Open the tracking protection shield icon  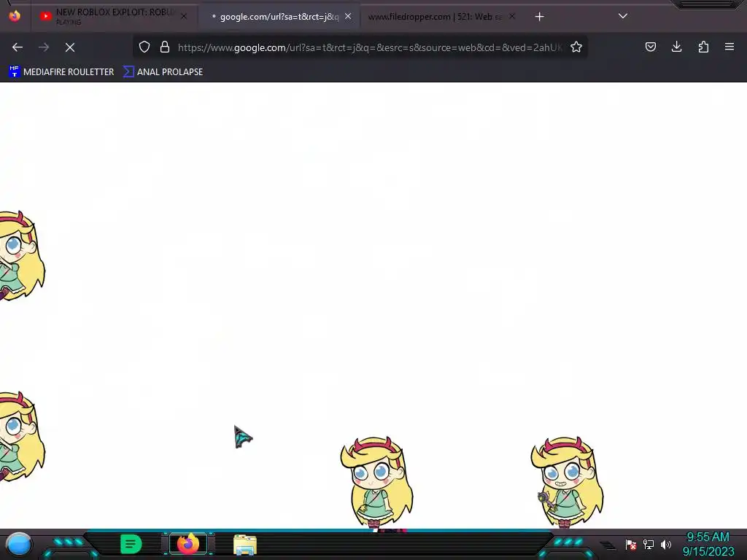pyautogui.click(x=144, y=47)
